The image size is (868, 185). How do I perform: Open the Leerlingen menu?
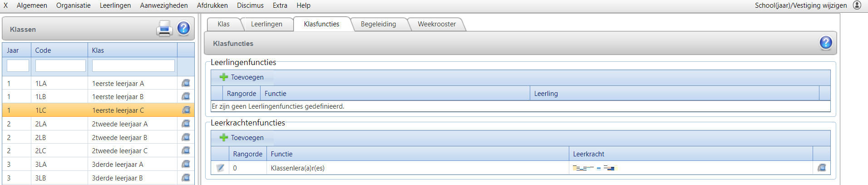tap(115, 5)
